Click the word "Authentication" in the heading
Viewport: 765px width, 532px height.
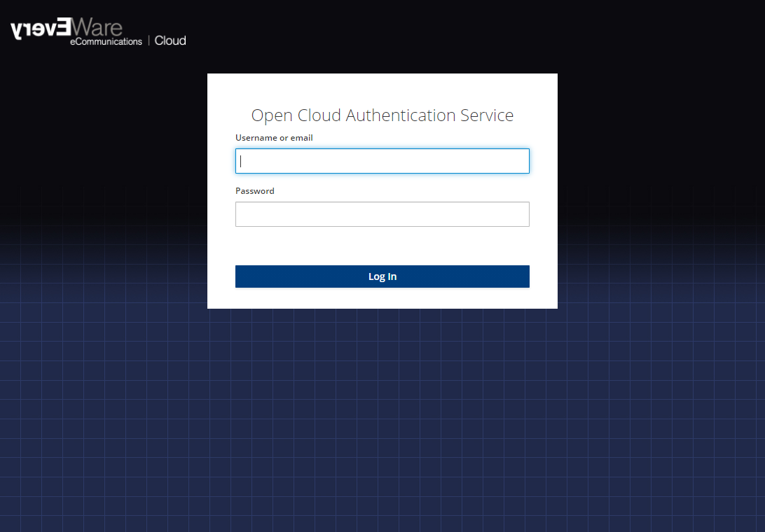tap(400, 115)
